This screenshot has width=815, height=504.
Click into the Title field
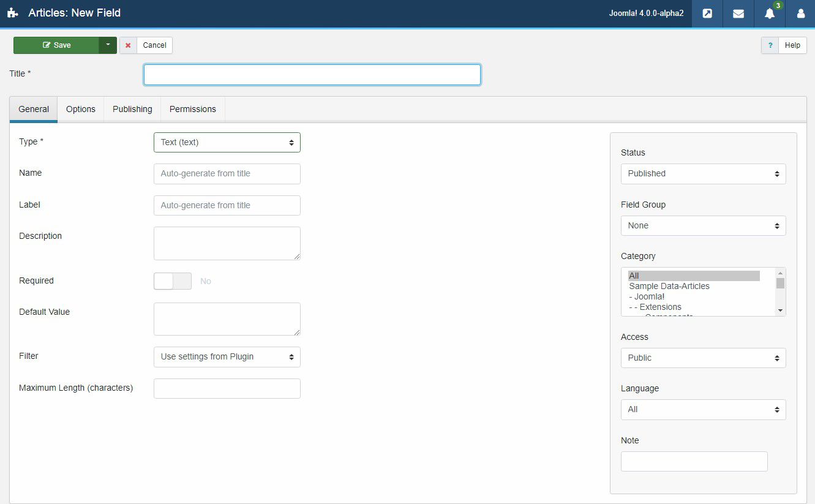(x=312, y=75)
